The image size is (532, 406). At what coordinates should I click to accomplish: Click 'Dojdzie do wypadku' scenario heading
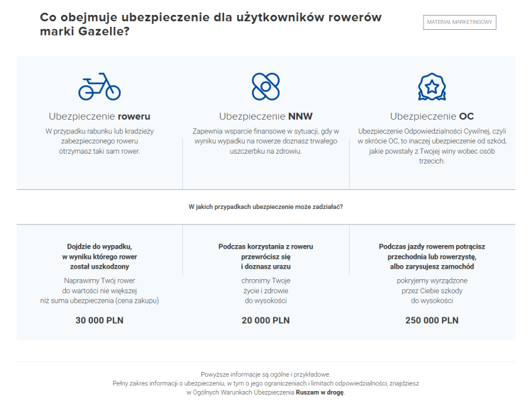pos(99,256)
